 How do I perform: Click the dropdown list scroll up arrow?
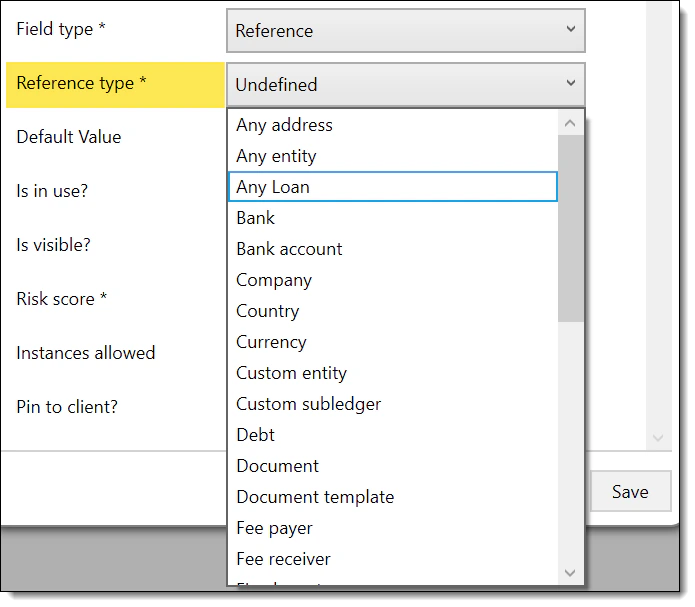570,123
